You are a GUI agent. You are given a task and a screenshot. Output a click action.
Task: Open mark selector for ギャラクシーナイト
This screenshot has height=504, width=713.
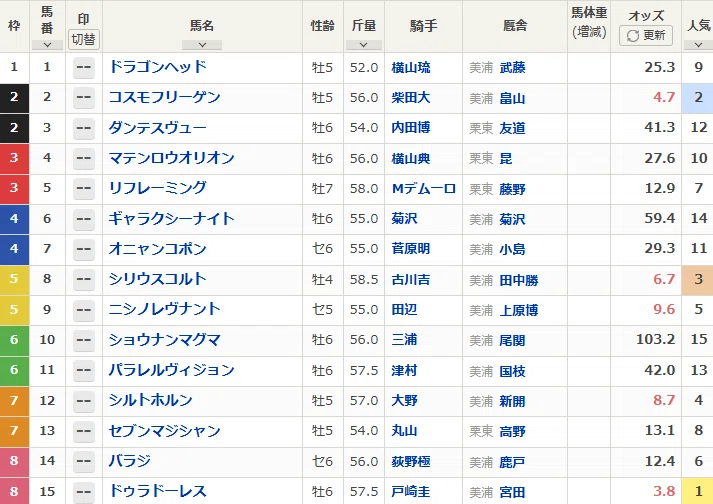tap(84, 219)
